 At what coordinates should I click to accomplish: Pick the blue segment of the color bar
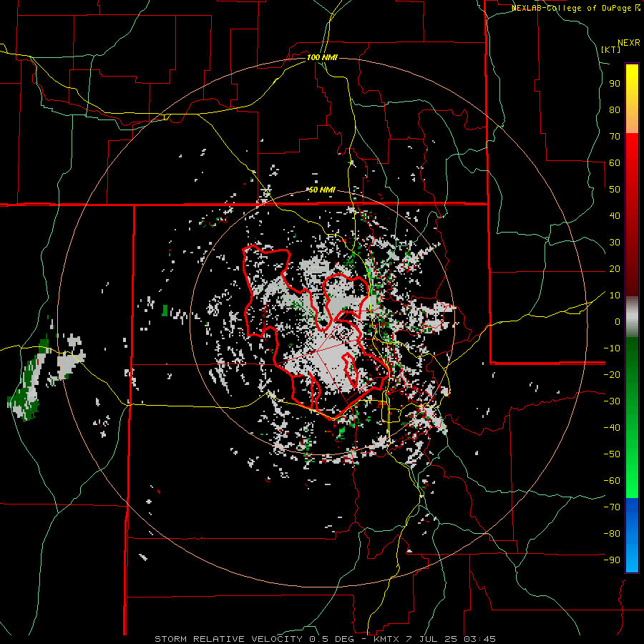coord(632,535)
